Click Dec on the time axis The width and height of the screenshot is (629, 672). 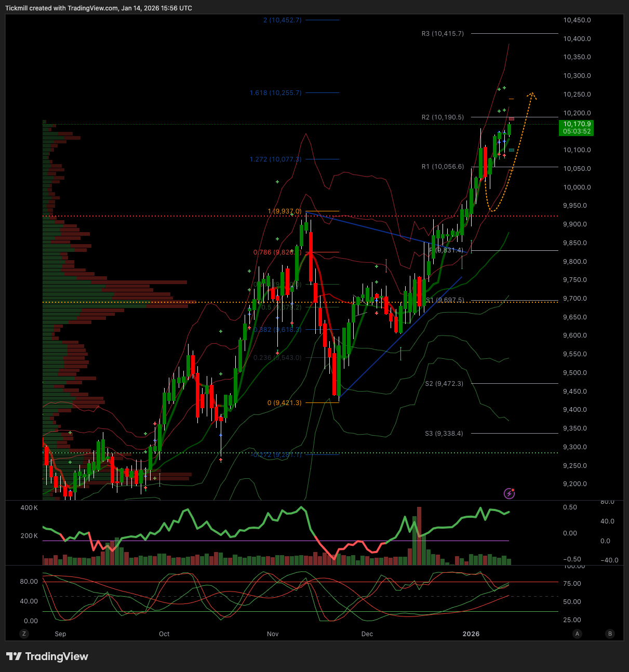pyautogui.click(x=367, y=634)
